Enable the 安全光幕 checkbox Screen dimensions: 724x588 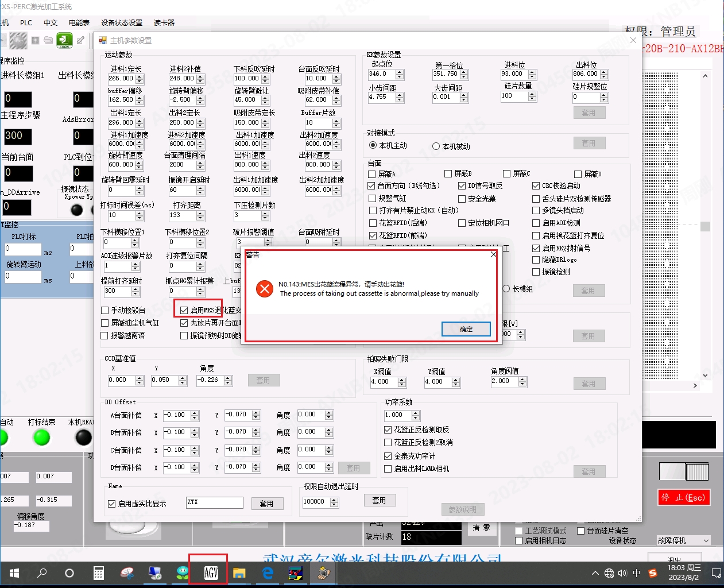coord(462,199)
